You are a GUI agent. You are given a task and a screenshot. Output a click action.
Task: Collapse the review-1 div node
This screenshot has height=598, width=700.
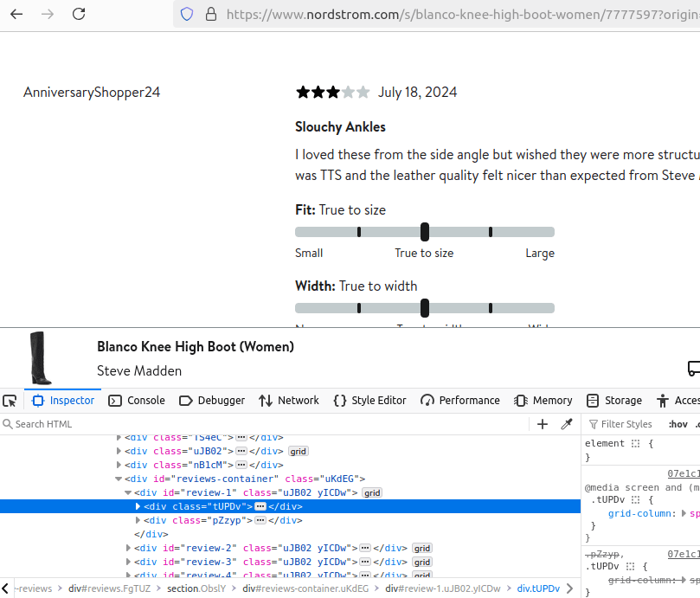pos(128,492)
